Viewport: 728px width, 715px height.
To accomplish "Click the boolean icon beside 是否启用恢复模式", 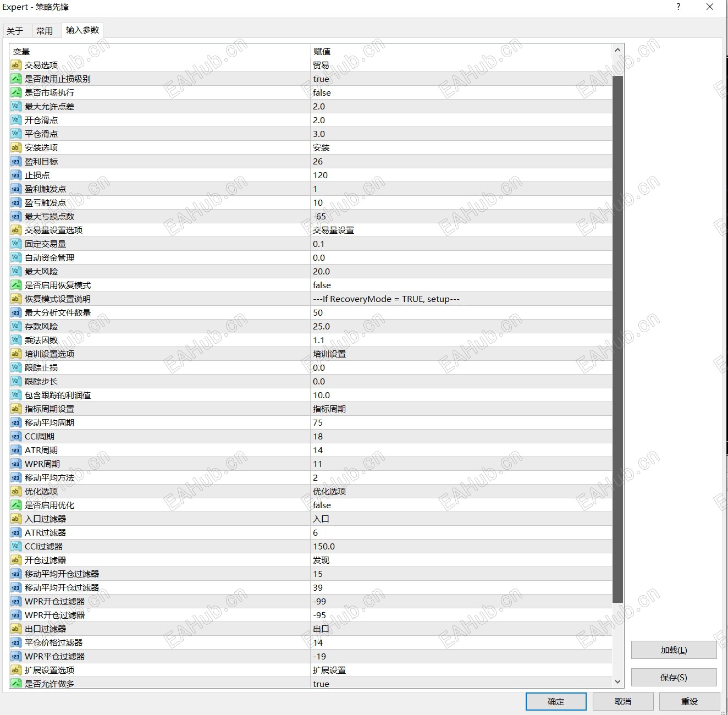I will [15, 285].
